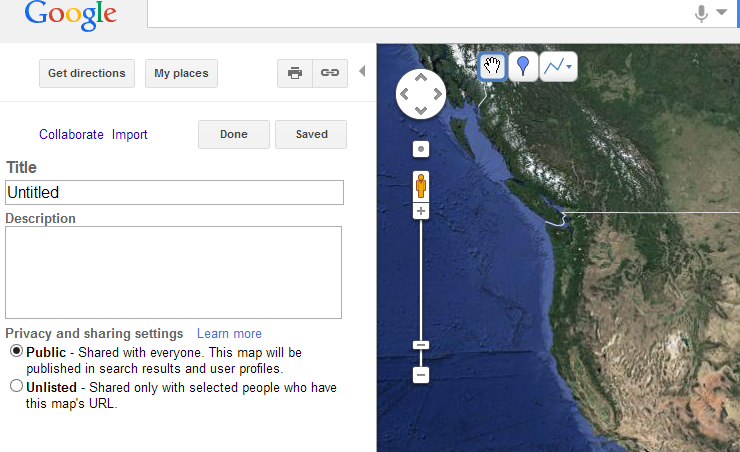Image resolution: width=740 pixels, height=452 pixels.
Task: Click the chain link share icon
Action: (330, 73)
